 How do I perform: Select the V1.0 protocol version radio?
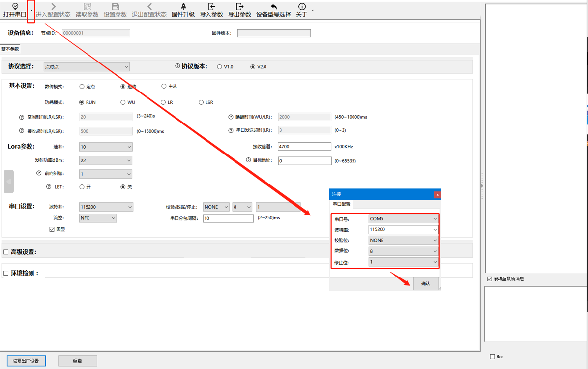220,67
